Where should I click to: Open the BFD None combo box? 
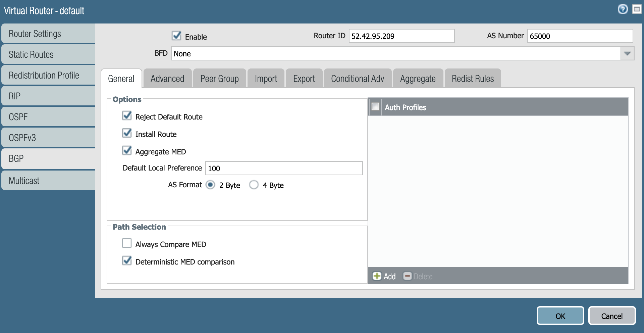tap(396, 54)
